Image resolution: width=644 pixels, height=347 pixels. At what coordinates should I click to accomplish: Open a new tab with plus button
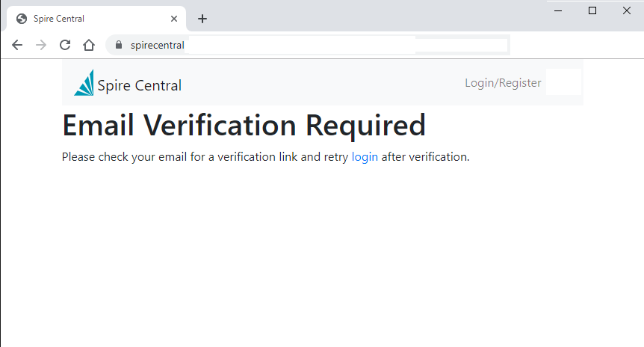click(202, 19)
